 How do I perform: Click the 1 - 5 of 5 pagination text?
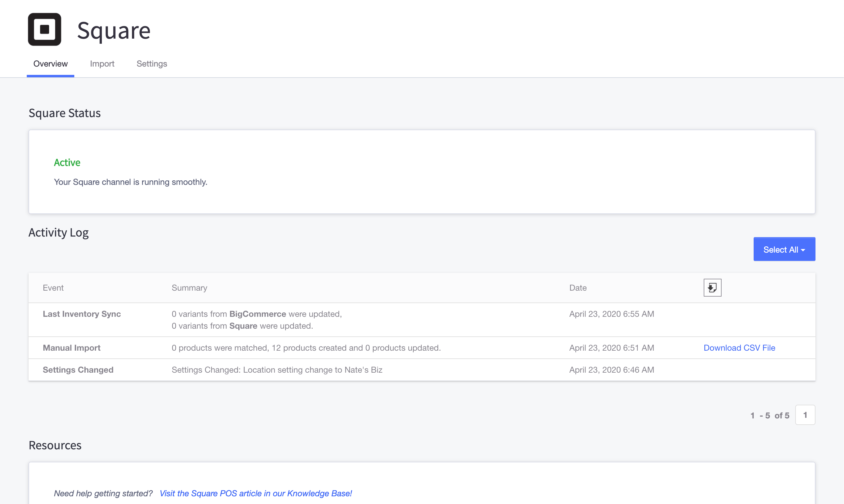click(x=770, y=415)
